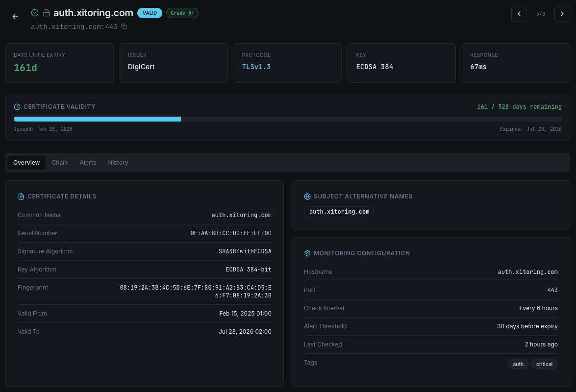The image size is (576, 392).
Task: Switch to the Chain tab
Action: click(60, 162)
